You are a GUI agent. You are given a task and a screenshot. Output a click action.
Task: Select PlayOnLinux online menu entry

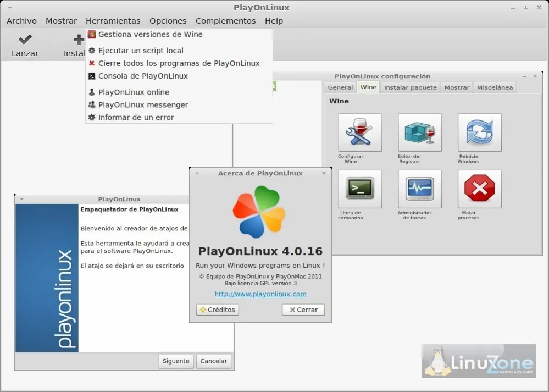pyautogui.click(x=179, y=92)
